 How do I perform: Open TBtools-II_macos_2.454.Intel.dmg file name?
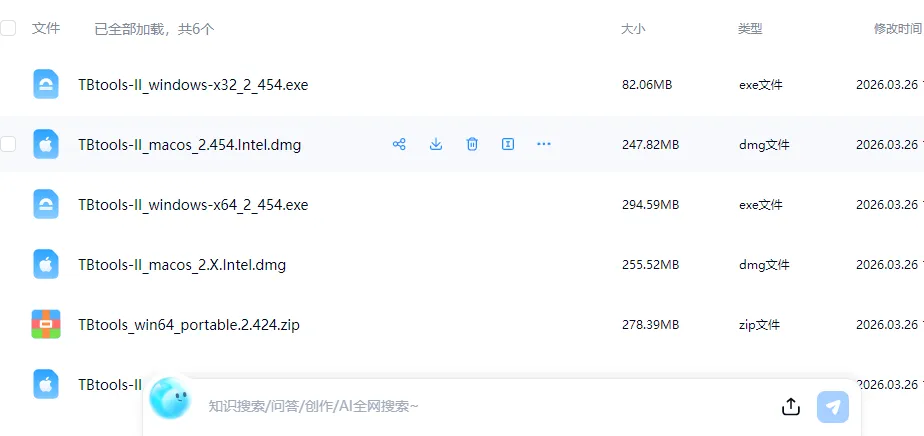click(190, 145)
